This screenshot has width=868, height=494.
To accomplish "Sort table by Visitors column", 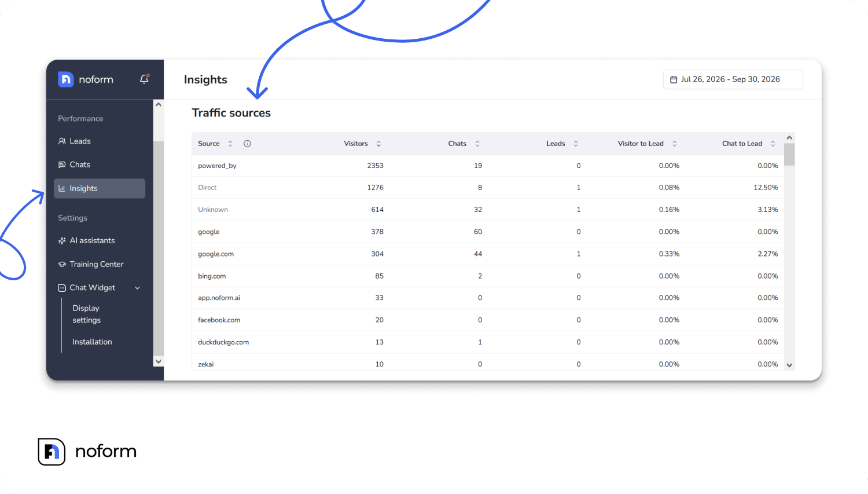I will (x=378, y=144).
